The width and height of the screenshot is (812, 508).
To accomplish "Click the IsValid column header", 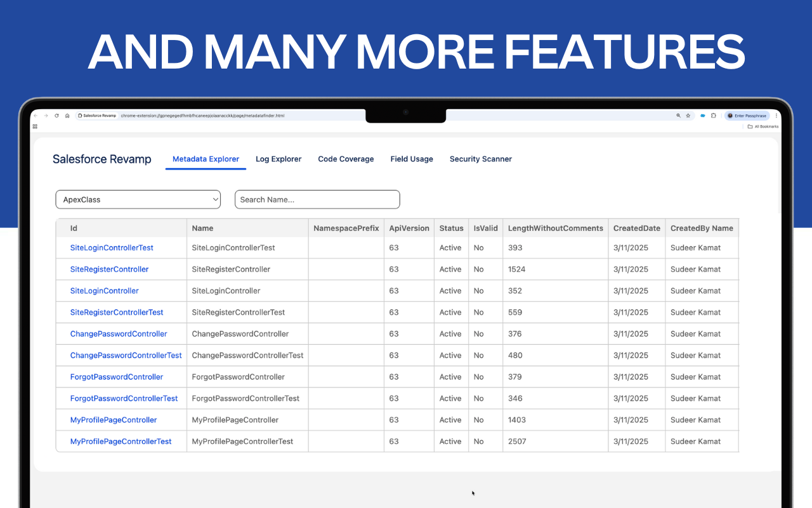I will point(486,228).
